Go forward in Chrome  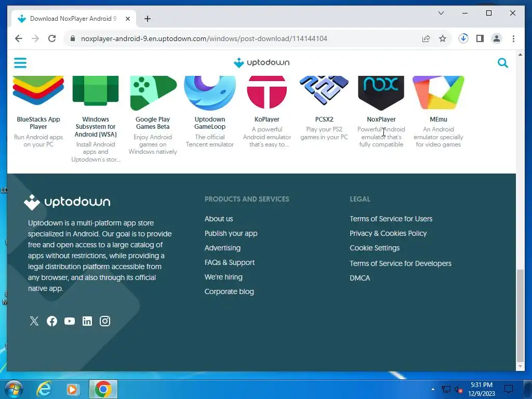pos(35,38)
